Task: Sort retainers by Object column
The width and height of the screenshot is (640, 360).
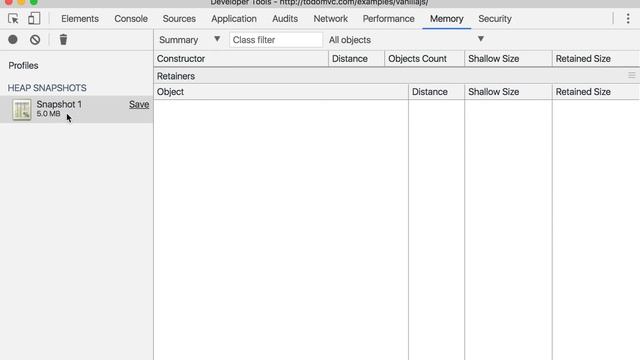Action: (x=281, y=92)
